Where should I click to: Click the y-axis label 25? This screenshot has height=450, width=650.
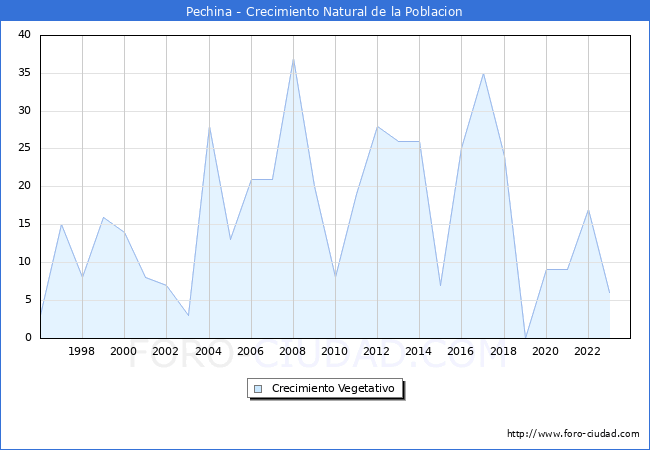[24, 148]
